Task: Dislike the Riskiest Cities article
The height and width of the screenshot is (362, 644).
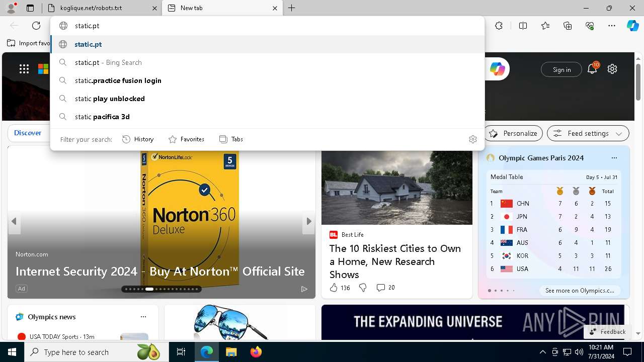Action: coord(363,288)
